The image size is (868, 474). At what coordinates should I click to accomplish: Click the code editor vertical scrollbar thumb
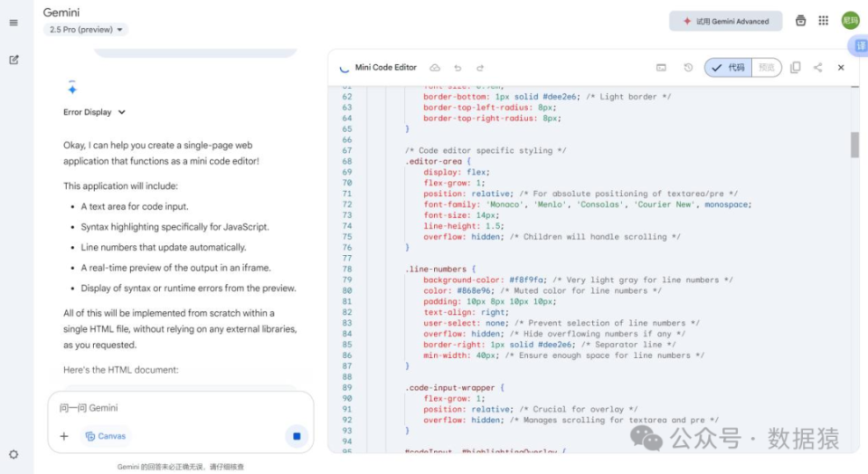854,145
